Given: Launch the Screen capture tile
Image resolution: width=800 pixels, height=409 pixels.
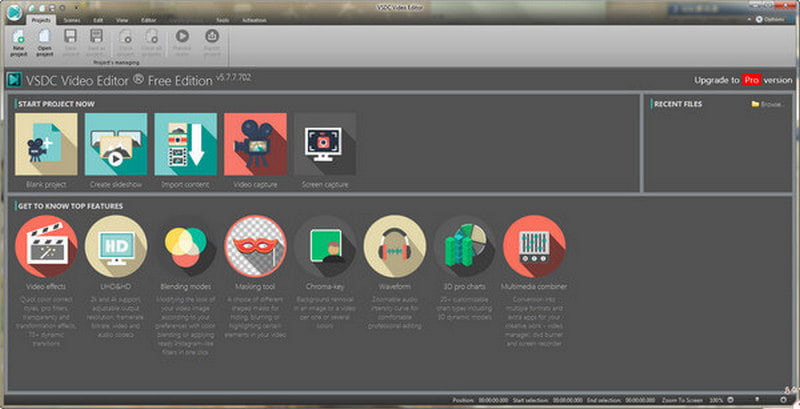Looking at the screenshot, I should [325, 144].
